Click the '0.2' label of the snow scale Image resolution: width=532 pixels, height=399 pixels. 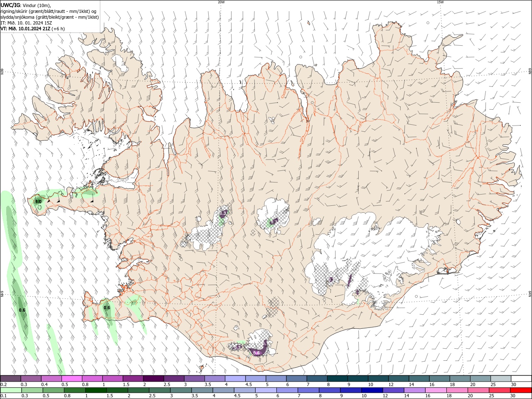[x=3, y=384]
